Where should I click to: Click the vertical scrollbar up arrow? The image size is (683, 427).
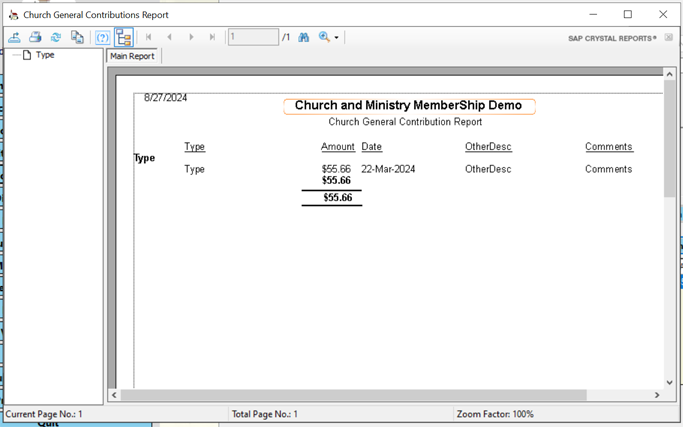click(669, 74)
